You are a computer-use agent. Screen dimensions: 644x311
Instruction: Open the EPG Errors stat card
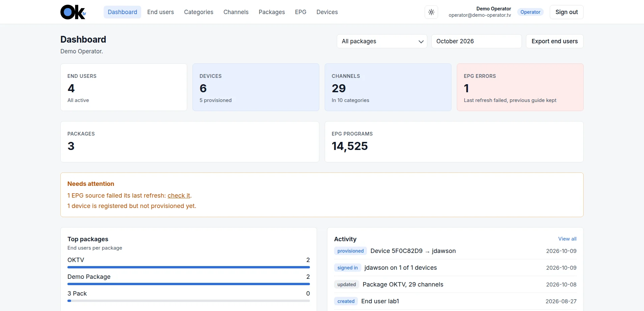[x=520, y=87]
